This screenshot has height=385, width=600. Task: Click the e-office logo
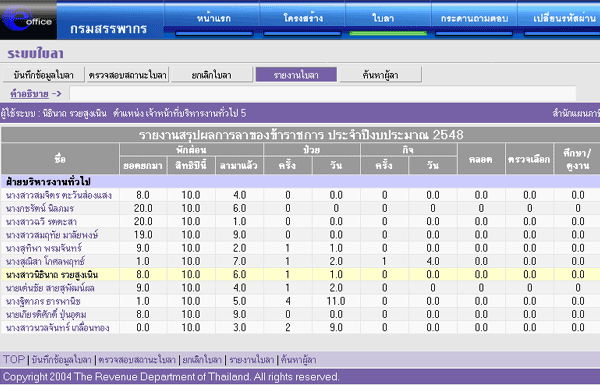tap(28, 19)
